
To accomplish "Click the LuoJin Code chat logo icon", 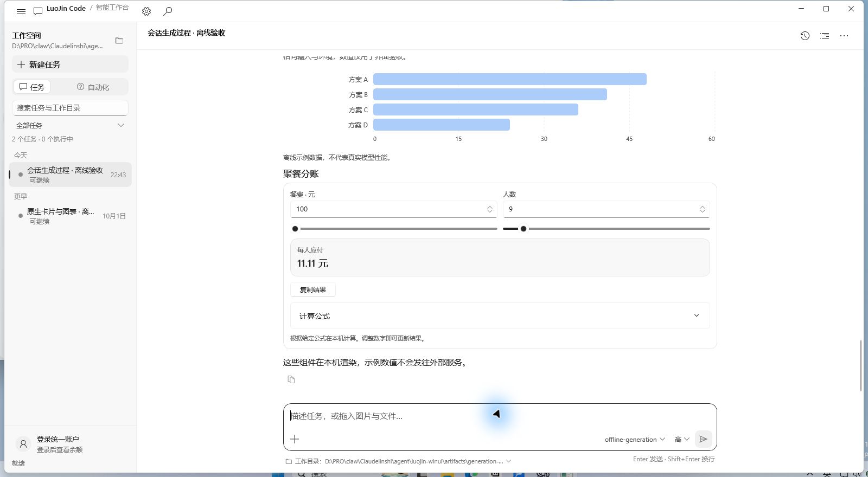I will (38, 11).
